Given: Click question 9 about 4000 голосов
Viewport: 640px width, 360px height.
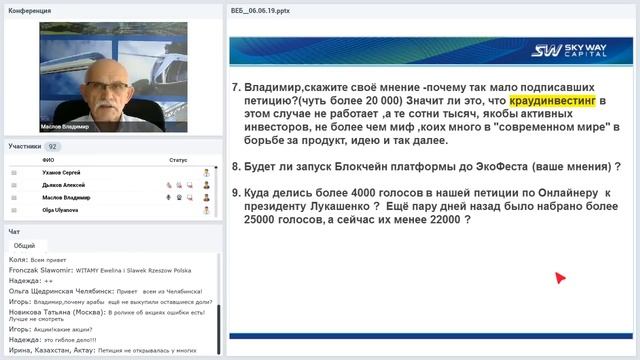Looking at the screenshot, I should pos(425,206).
